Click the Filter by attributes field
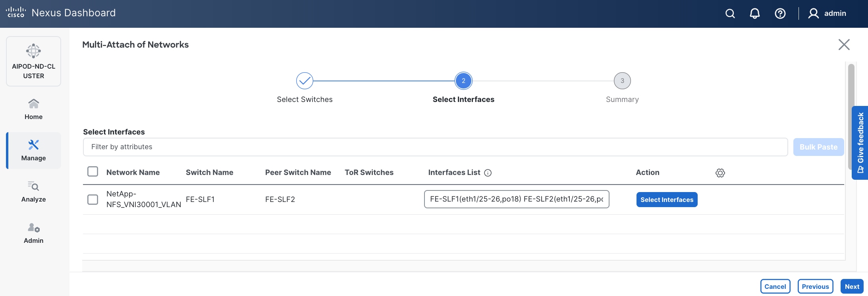This screenshot has height=296, width=868. tap(435, 147)
